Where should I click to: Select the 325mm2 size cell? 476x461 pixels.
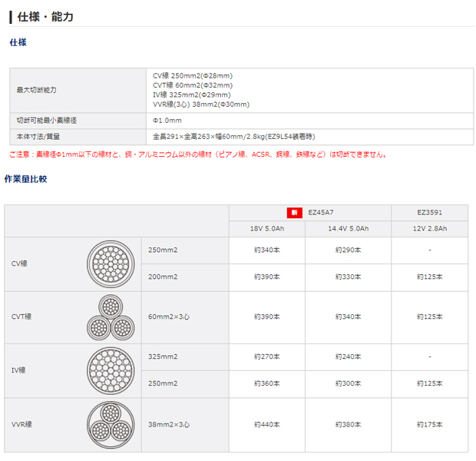[x=165, y=357]
